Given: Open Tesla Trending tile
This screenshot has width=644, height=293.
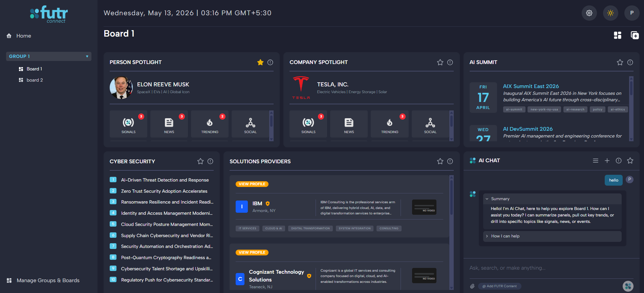Looking at the screenshot, I should coord(390,124).
